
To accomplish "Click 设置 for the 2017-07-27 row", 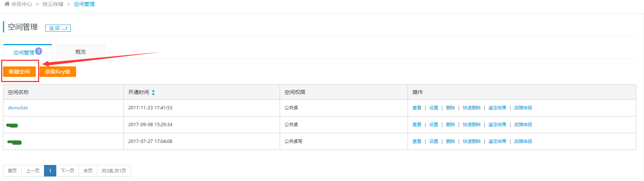I will 434,141.
